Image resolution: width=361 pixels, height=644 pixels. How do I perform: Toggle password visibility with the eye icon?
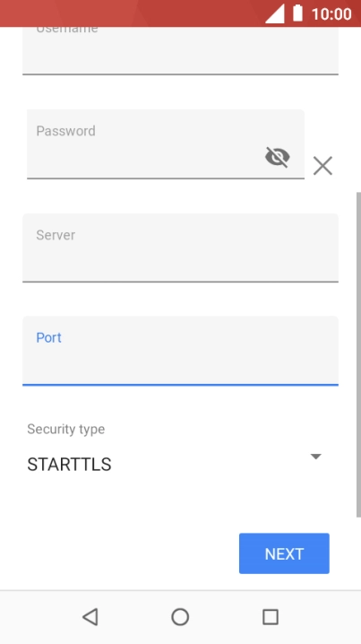coord(278,157)
